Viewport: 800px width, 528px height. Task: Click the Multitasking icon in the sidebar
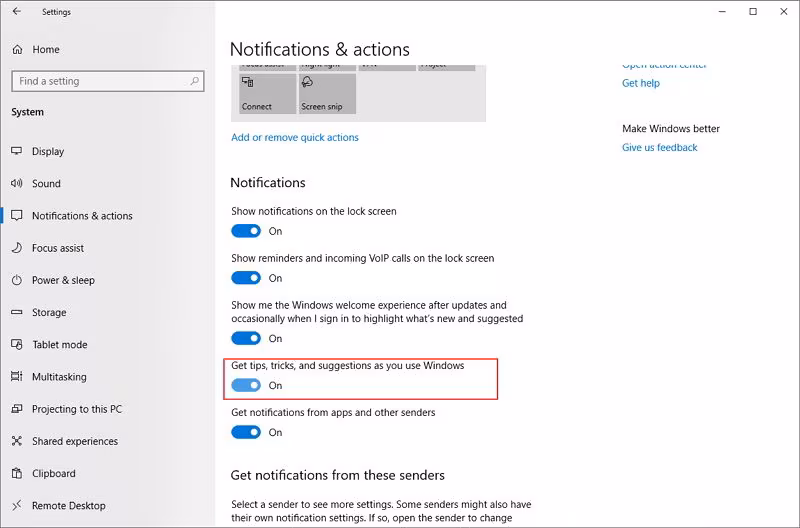pyautogui.click(x=16, y=377)
